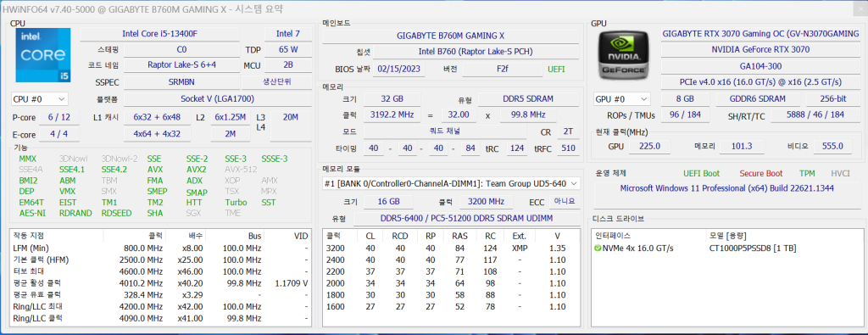Select the 터보 최대 operating point row

160,271
